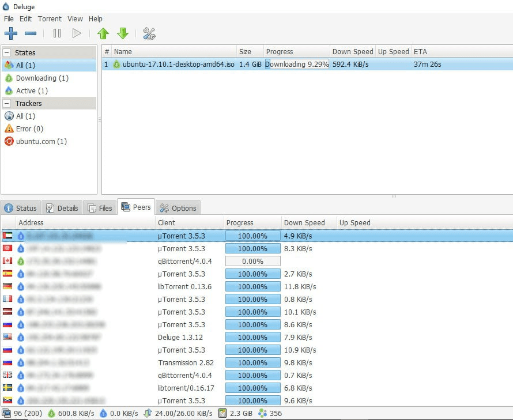Show torrents with tracker Error (0)

point(29,129)
